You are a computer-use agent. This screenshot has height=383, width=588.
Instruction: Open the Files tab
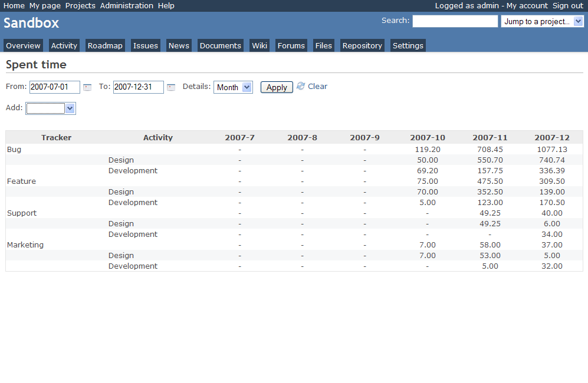point(324,46)
